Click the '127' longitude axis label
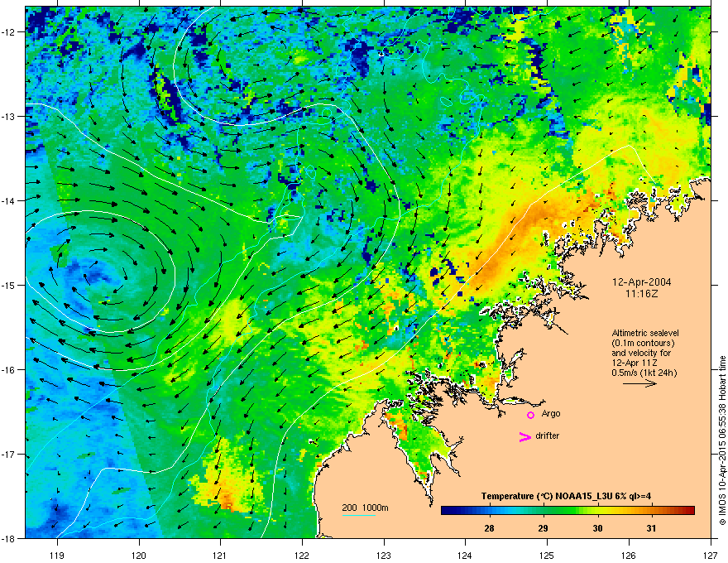Screen dimensions: 728x563 [711, 555]
